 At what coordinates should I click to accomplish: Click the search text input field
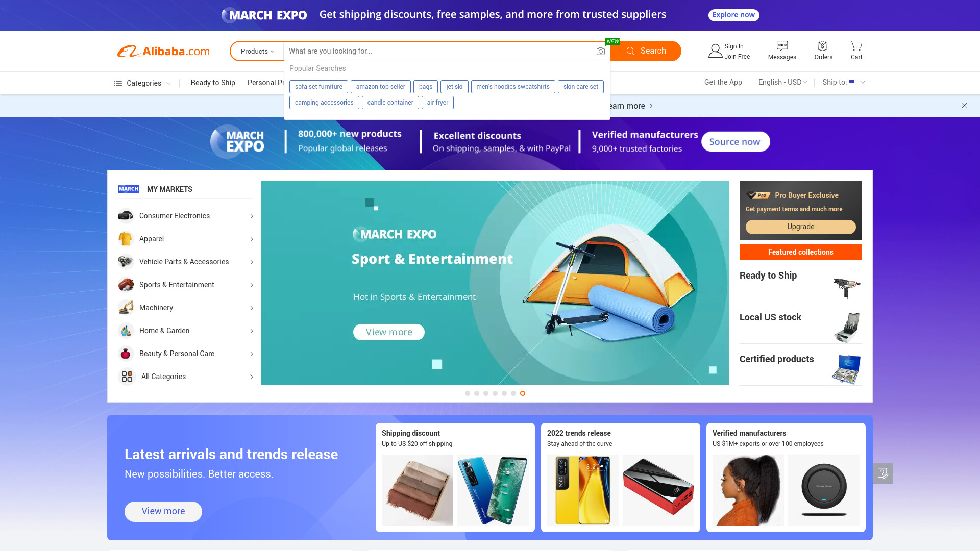tap(439, 51)
